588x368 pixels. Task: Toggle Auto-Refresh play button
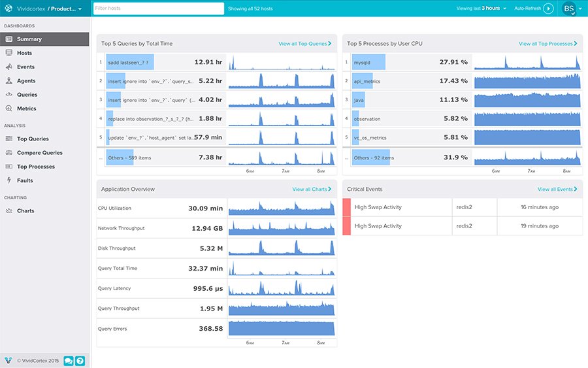pos(548,8)
